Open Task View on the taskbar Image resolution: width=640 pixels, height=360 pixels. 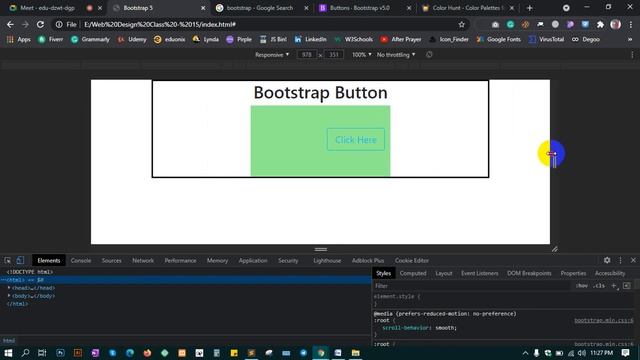click(42, 353)
